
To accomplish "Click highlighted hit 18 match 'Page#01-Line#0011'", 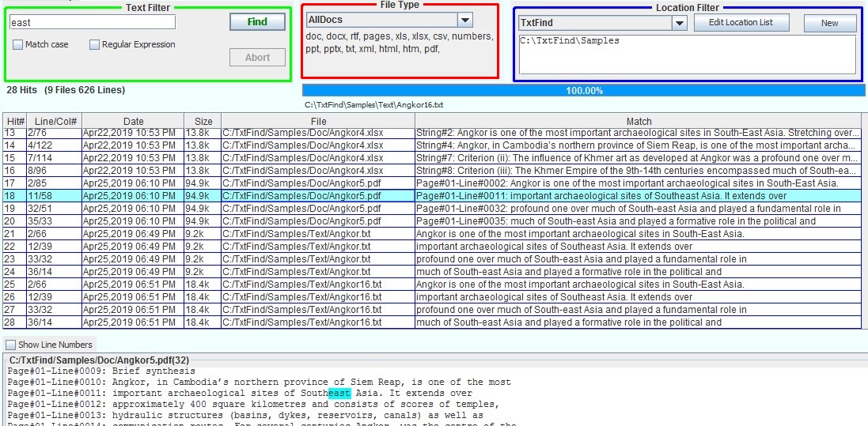I will [x=639, y=196].
